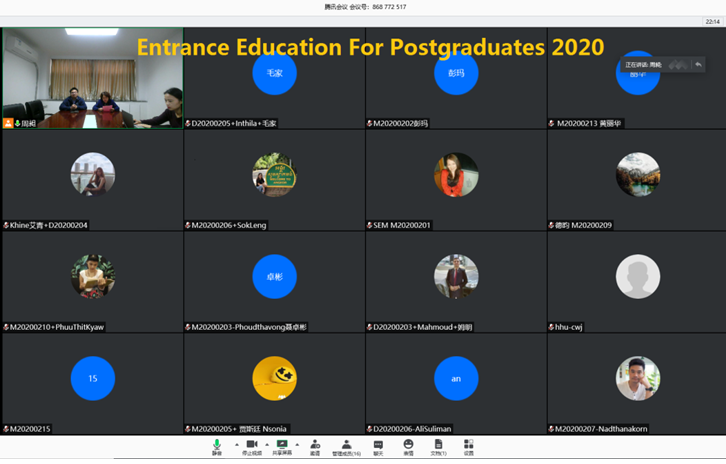Open Manage Members (16) panel
The height and width of the screenshot is (464, 726).
[347, 446]
